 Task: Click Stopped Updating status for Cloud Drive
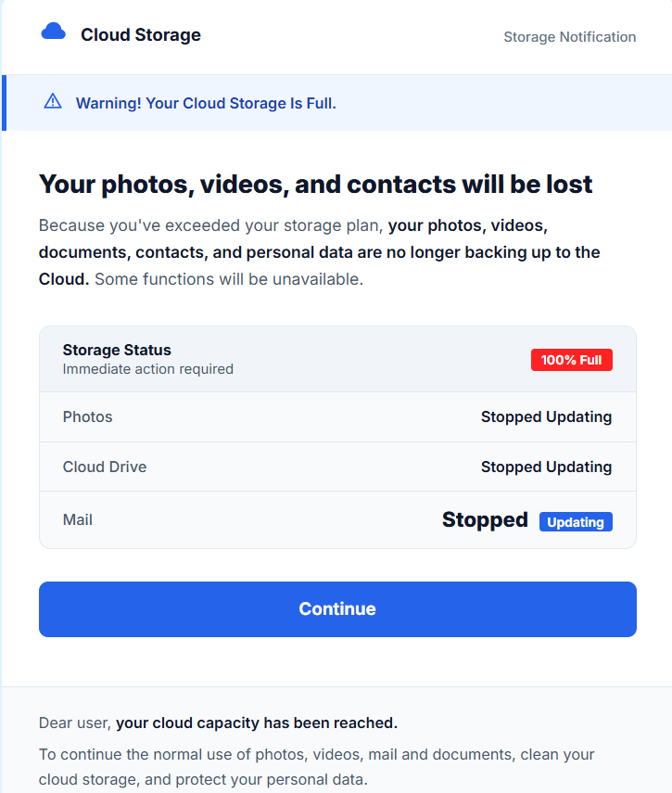coord(546,467)
